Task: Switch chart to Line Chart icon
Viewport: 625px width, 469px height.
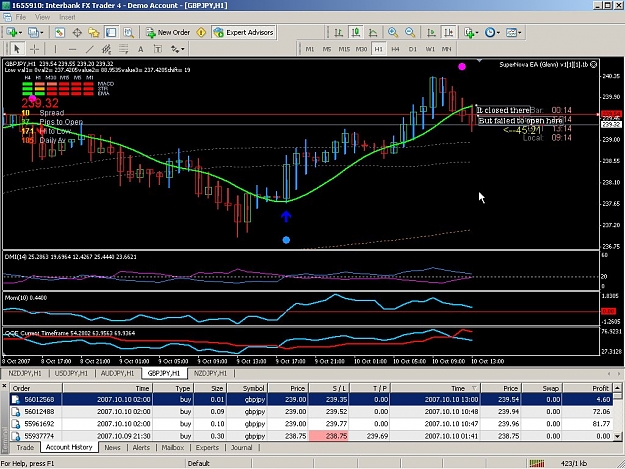Action: 373,33
